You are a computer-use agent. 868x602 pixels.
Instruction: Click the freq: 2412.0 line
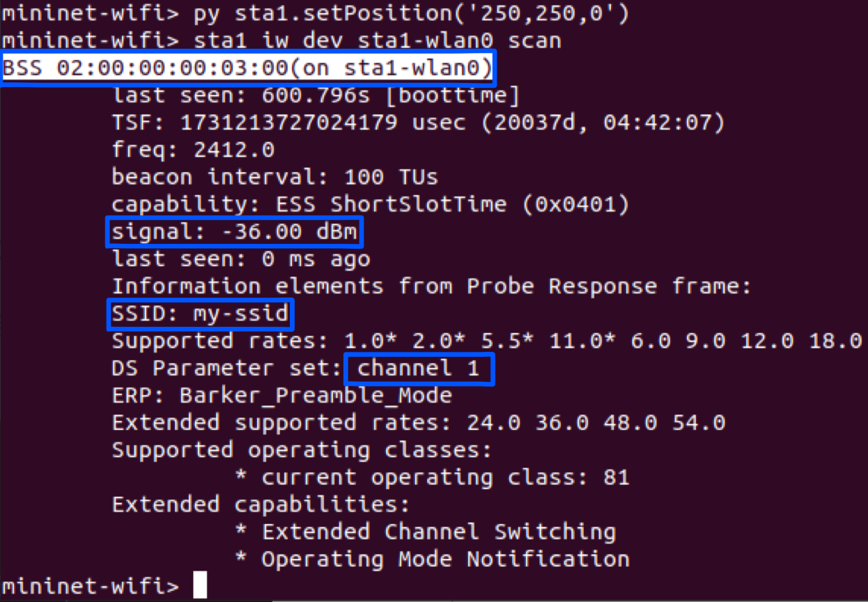pyautogui.click(x=194, y=150)
